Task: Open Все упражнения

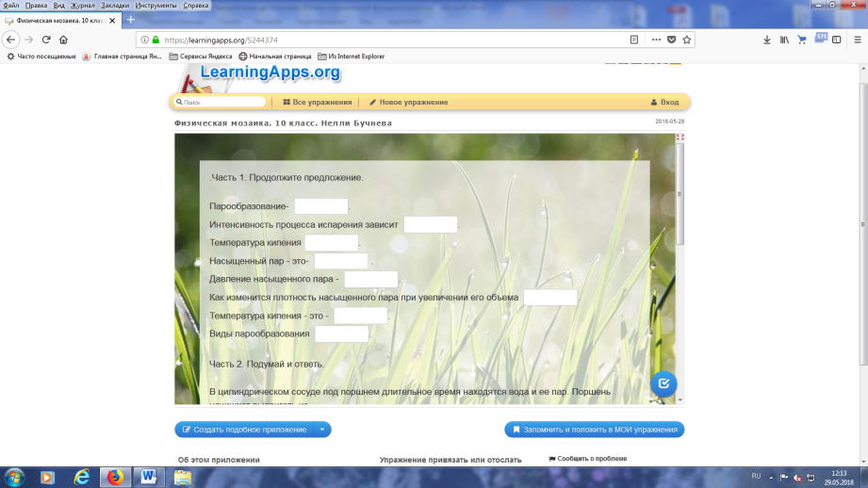Action: coord(318,103)
